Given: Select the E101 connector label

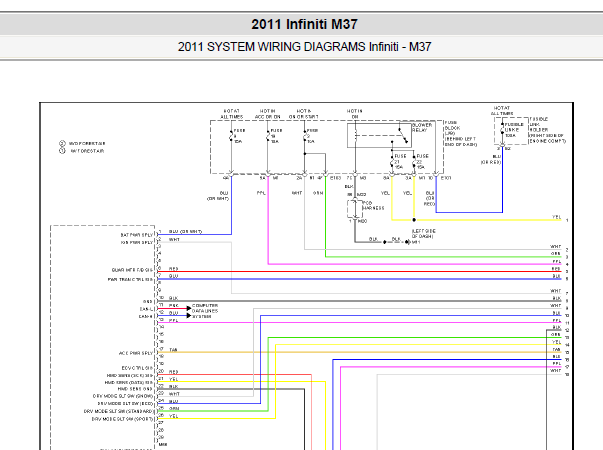Looking at the screenshot, I should point(446,178).
